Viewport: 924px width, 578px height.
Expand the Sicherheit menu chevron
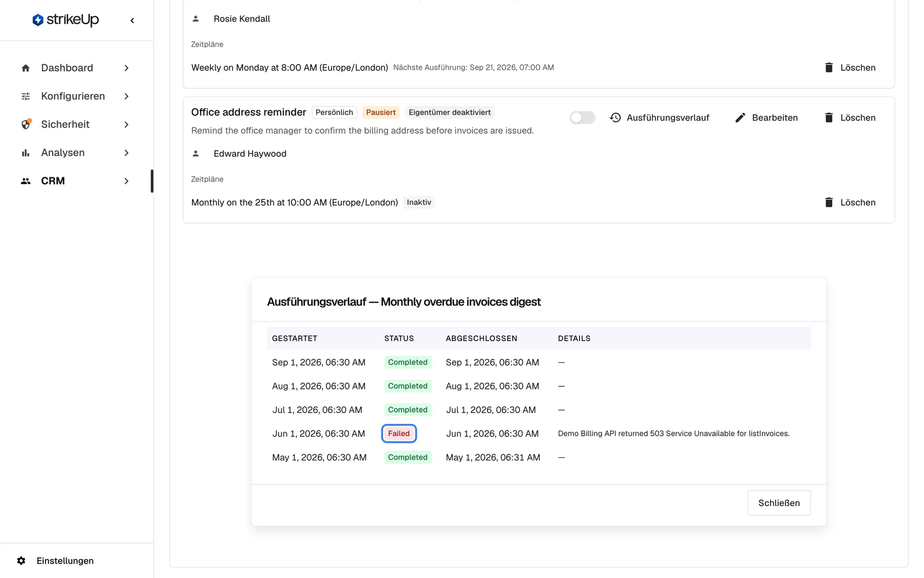[126, 124]
